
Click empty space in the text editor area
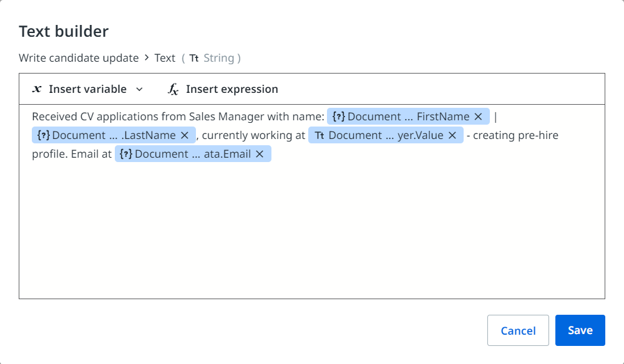click(312, 237)
